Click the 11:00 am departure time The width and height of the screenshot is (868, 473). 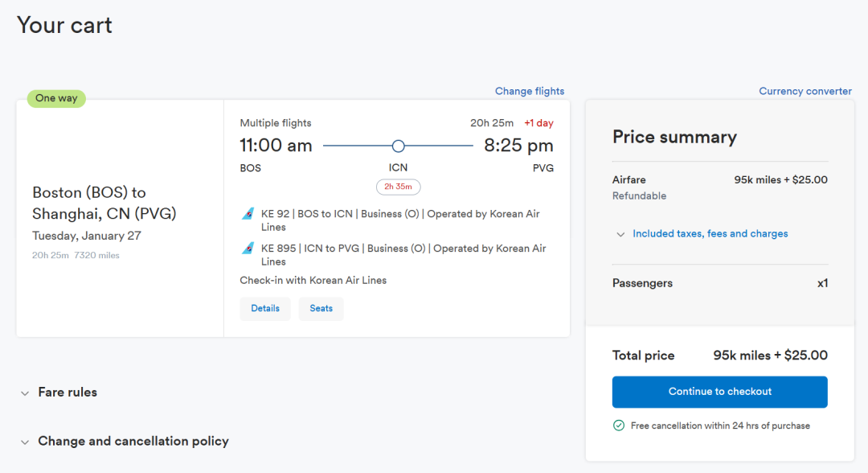(276, 146)
